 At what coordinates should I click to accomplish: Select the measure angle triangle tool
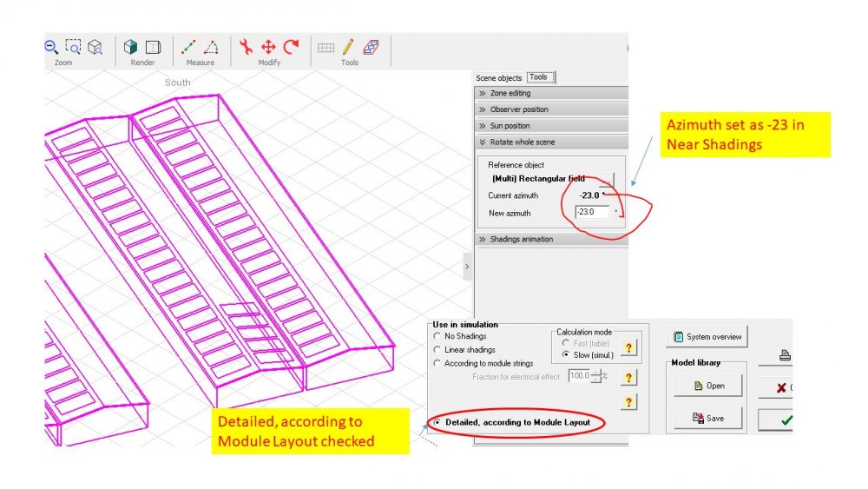pyautogui.click(x=211, y=47)
